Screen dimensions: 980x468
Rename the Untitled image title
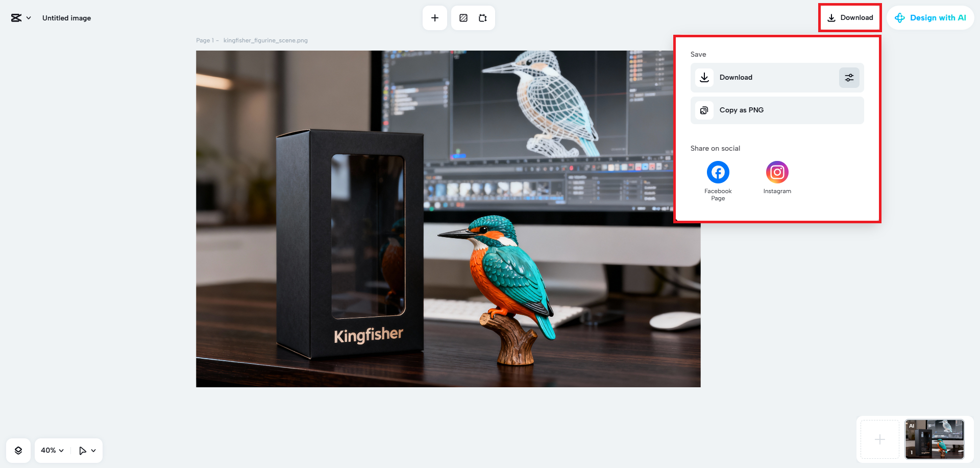point(66,17)
